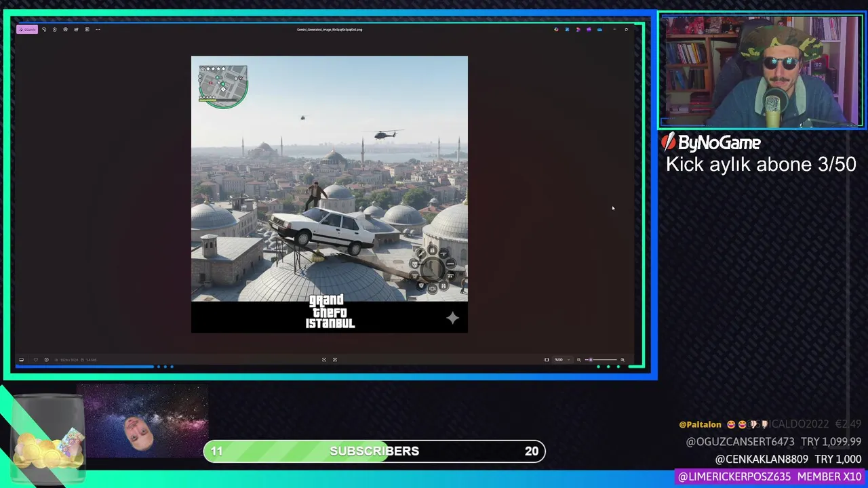Open the three-dots more options menu

(98, 29)
